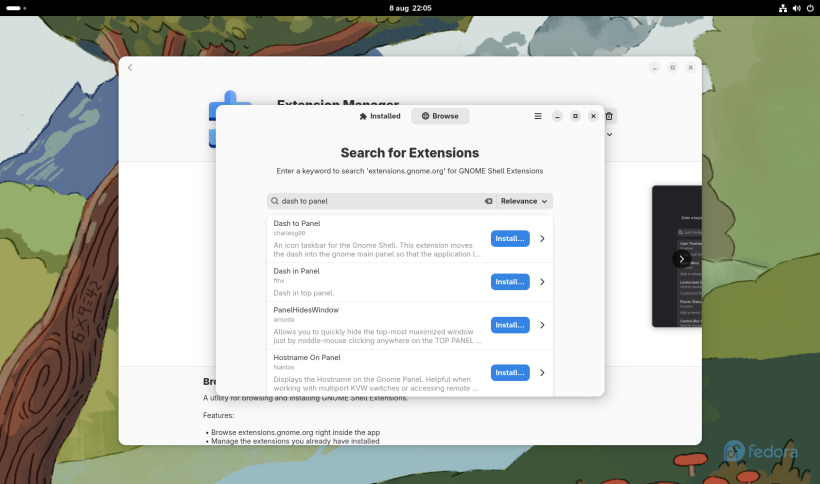Open the Activities workspace indicator
Viewport: 820px width, 484px height.
(16, 8)
